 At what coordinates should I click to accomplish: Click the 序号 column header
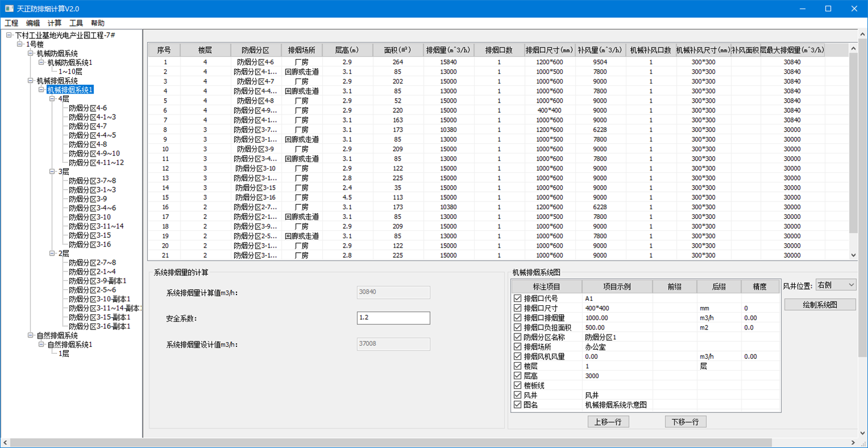click(x=164, y=50)
